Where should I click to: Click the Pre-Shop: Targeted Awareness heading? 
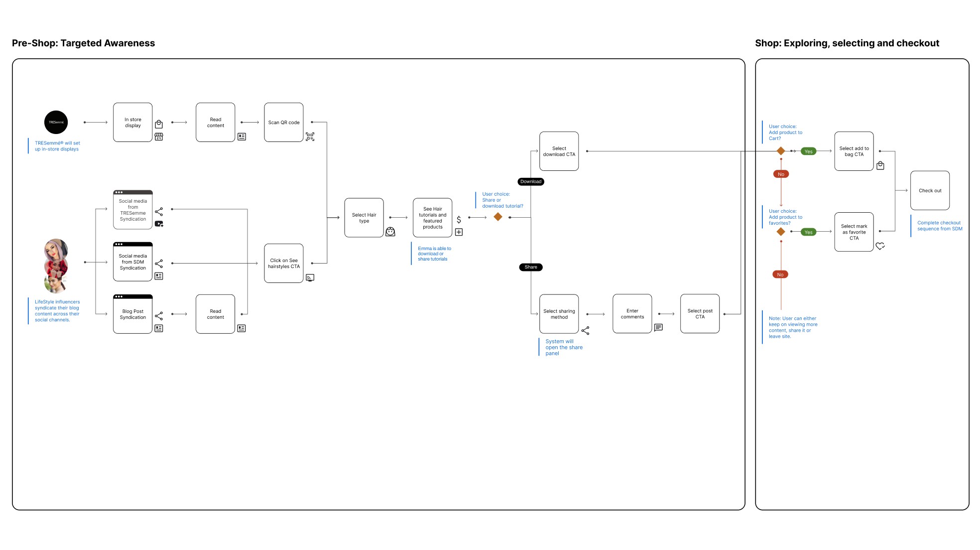(x=83, y=43)
